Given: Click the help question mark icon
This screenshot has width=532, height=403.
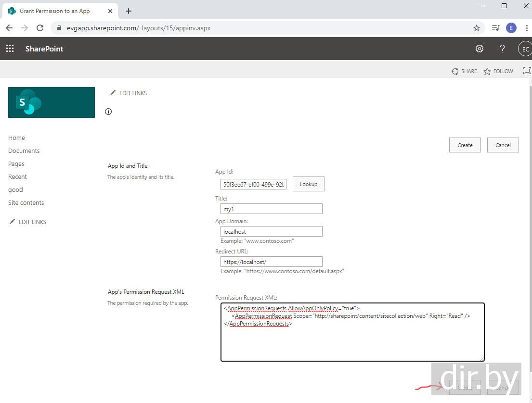Looking at the screenshot, I should [502, 49].
